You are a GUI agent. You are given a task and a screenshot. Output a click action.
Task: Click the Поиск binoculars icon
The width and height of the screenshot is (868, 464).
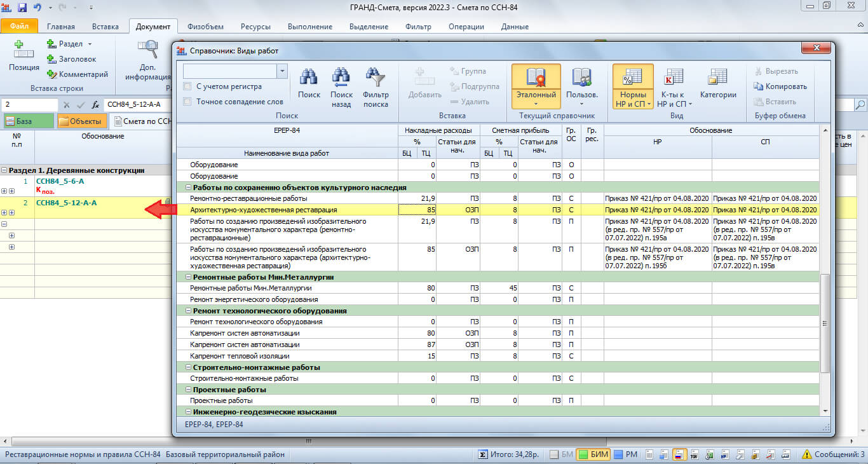309,78
